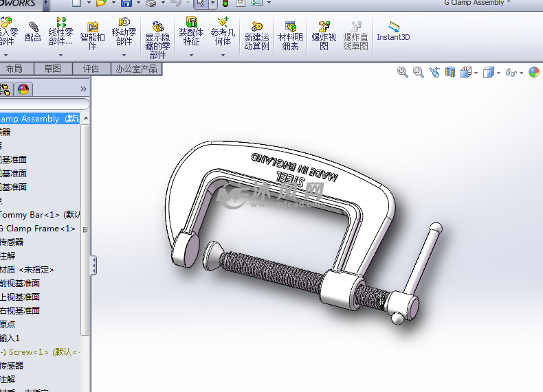This screenshot has width=543, height=392.
Task: Expand Move Component (移动零部件) dropdown arrow
Action: click(x=124, y=56)
